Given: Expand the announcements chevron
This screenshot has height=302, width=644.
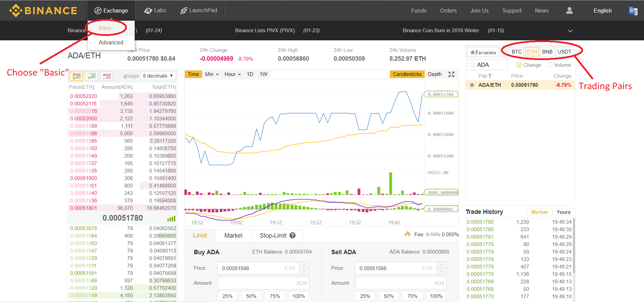Looking at the screenshot, I should [x=570, y=31].
